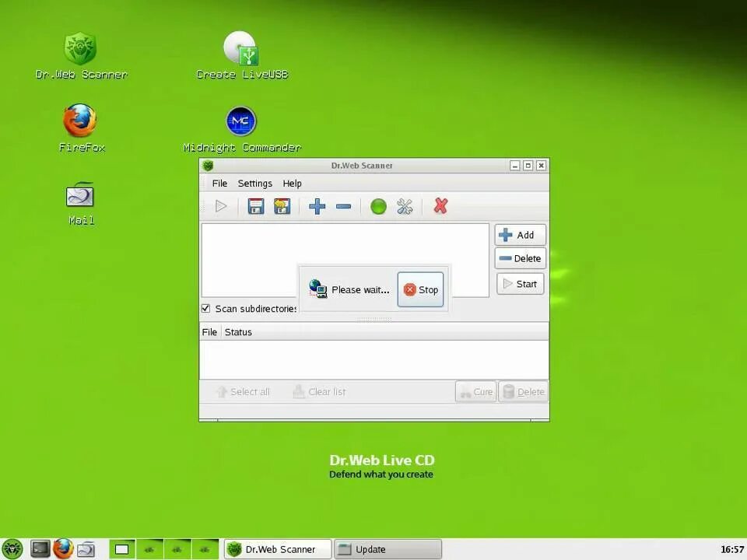Screen dimensions: 747x560
Task: Click the 16:57 clock in the taskbar
Action: 732,550
